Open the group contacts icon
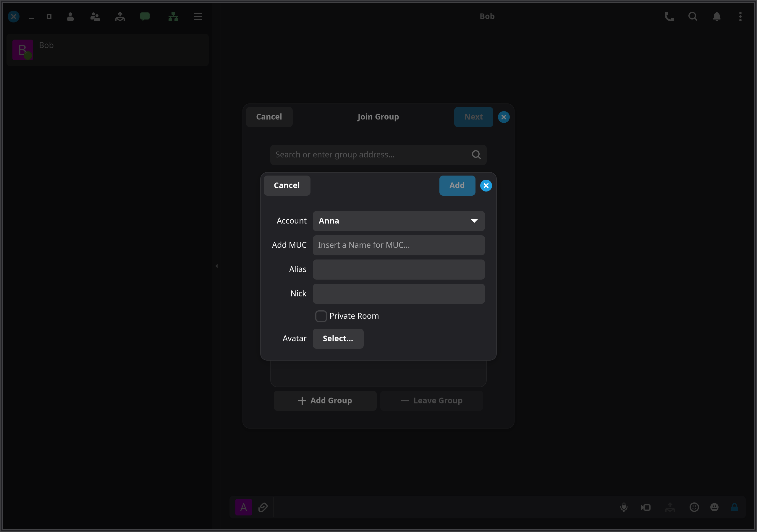 (x=95, y=17)
